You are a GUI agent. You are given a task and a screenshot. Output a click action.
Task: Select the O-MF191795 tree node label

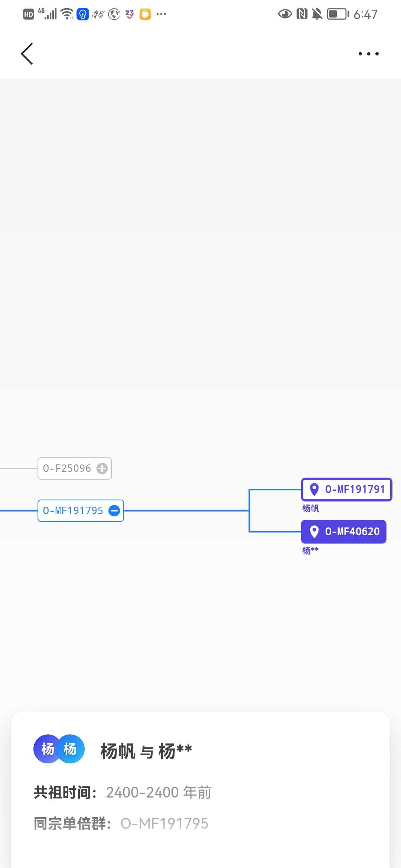coord(73,511)
